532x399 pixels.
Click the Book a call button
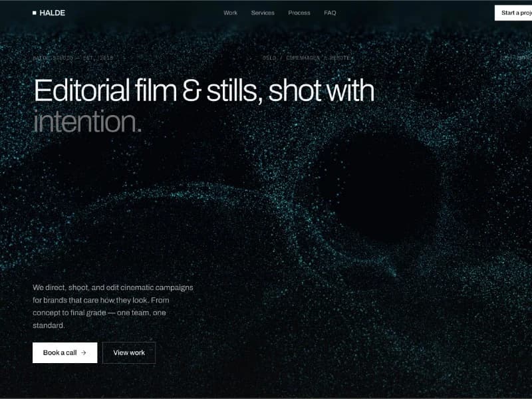pyautogui.click(x=65, y=352)
